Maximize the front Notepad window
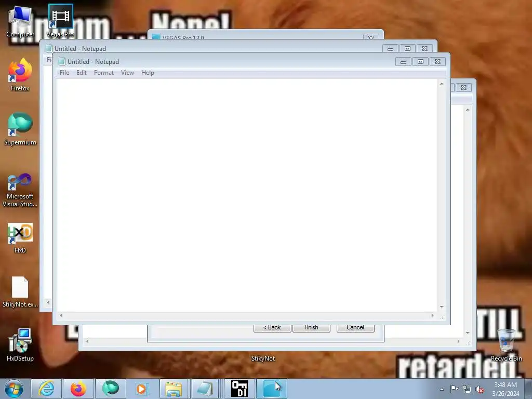The image size is (532, 399). pyautogui.click(x=420, y=62)
